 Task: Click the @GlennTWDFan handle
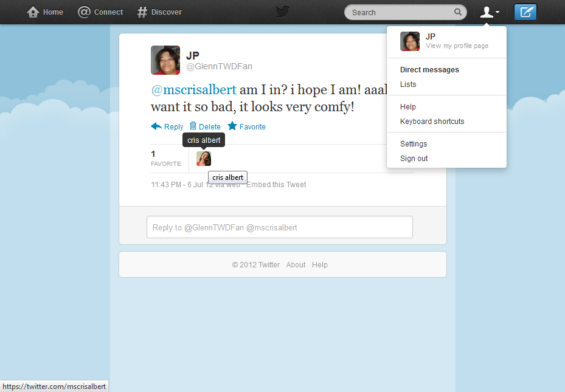pos(219,67)
